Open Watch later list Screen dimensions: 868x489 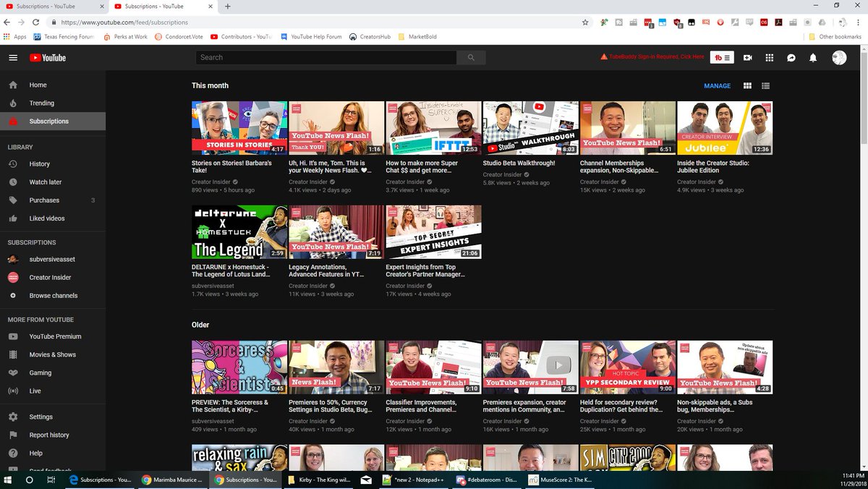[x=53, y=182]
